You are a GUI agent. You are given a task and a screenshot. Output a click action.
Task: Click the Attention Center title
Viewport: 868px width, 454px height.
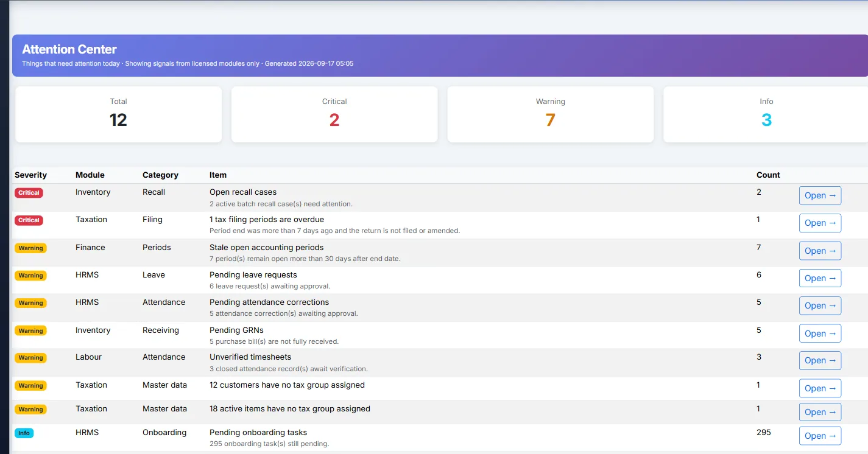69,49
